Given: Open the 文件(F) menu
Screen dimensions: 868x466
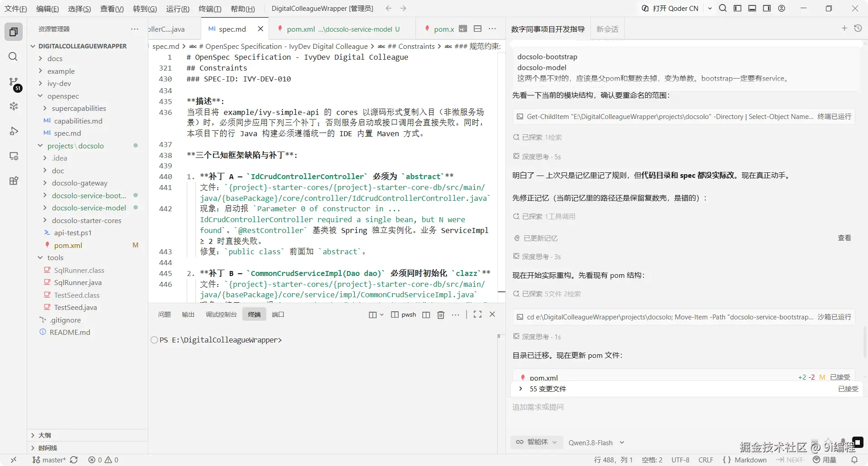Looking at the screenshot, I should (x=16, y=9).
